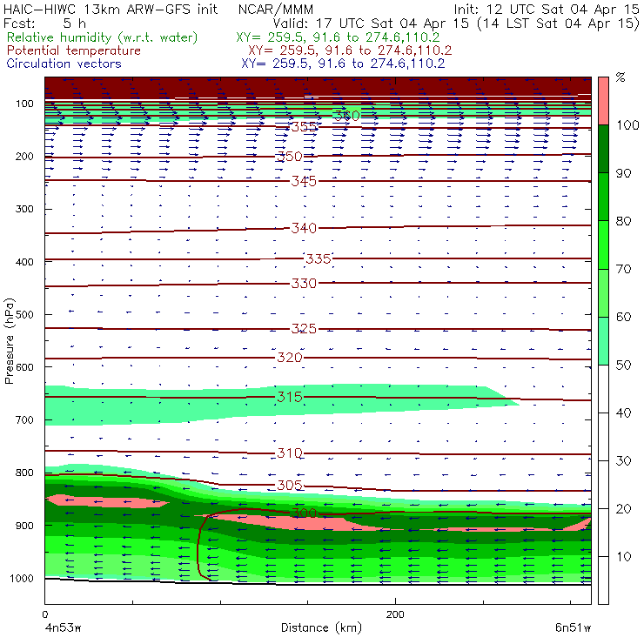Click the 700 hPa pressure axis label
The height and width of the screenshot is (644, 644).
pos(24,420)
